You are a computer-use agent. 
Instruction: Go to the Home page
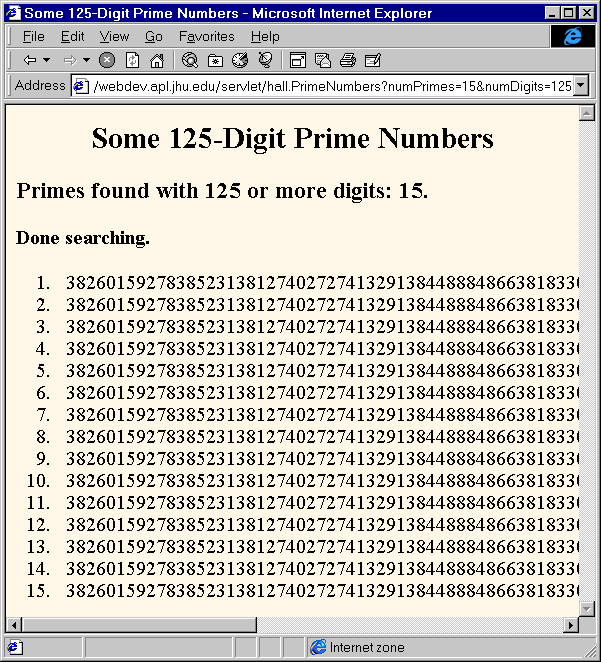156,61
